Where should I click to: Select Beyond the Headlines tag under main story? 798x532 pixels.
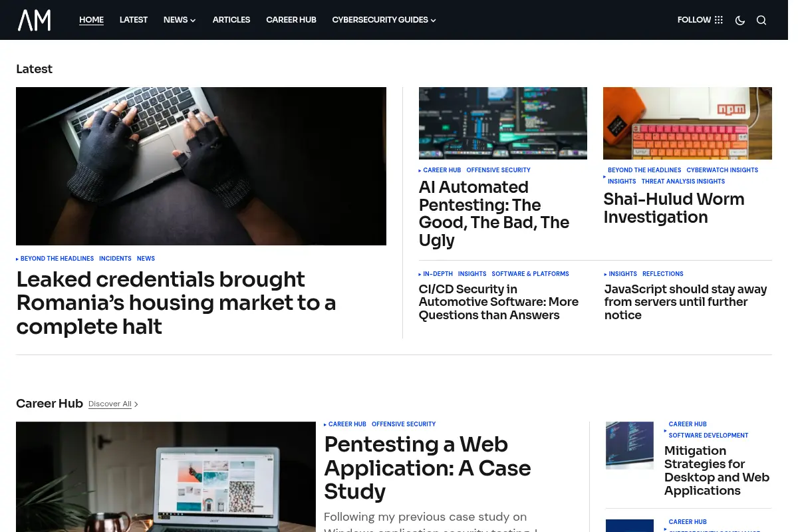[x=57, y=259]
